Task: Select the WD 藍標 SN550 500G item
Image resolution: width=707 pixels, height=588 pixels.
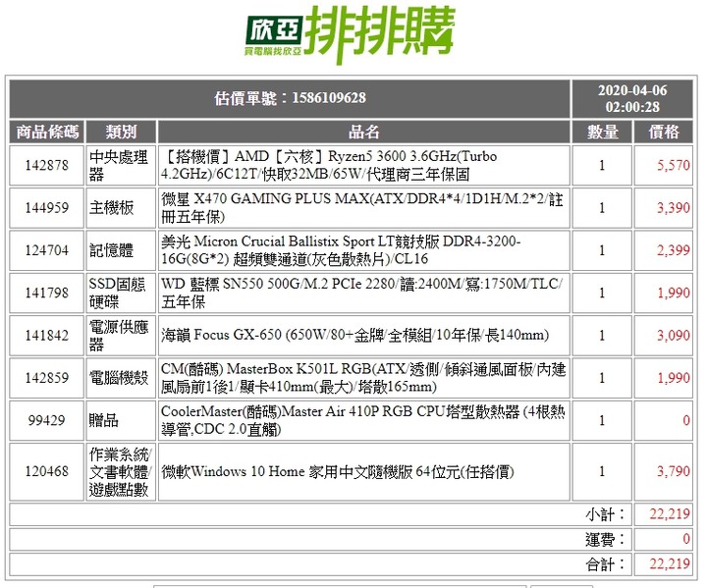Action: [364, 293]
